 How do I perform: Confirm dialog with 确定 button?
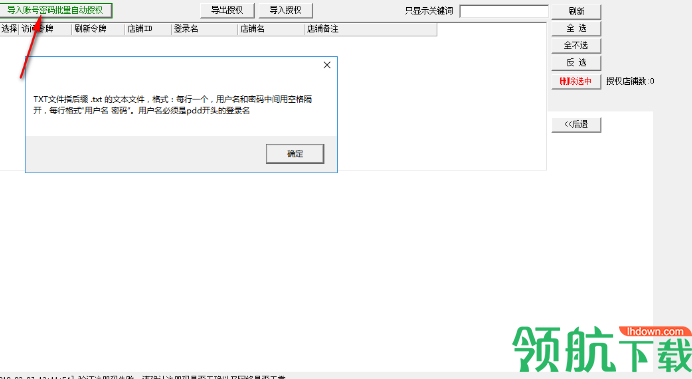pyautogui.click(x=295, y=154)
